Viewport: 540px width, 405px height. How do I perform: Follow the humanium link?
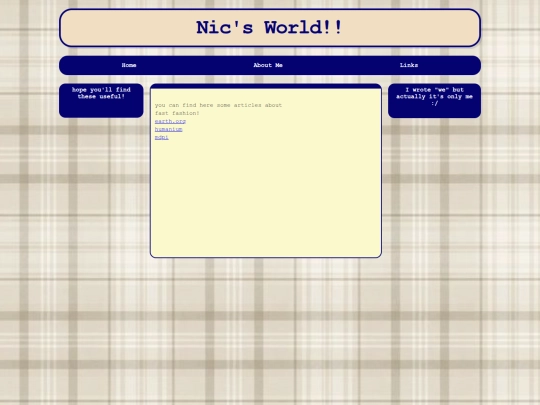(168, 129)
